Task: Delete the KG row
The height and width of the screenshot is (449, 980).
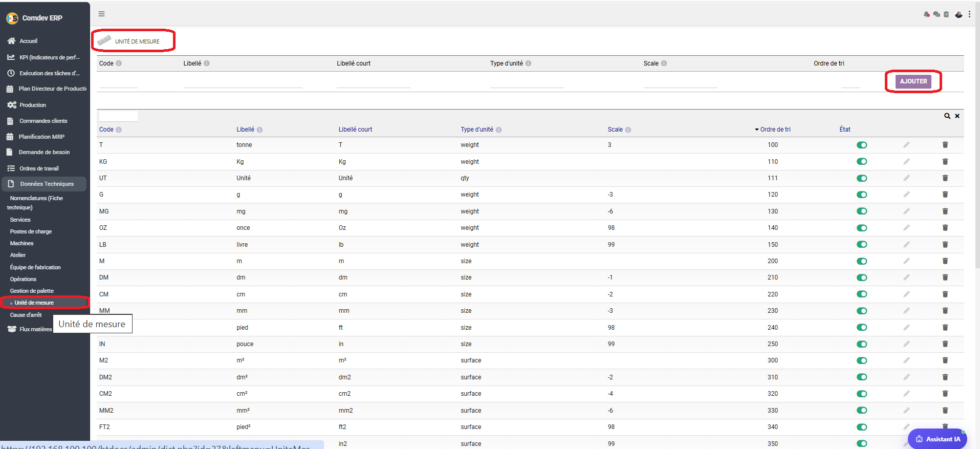Action: click(945, 162)
